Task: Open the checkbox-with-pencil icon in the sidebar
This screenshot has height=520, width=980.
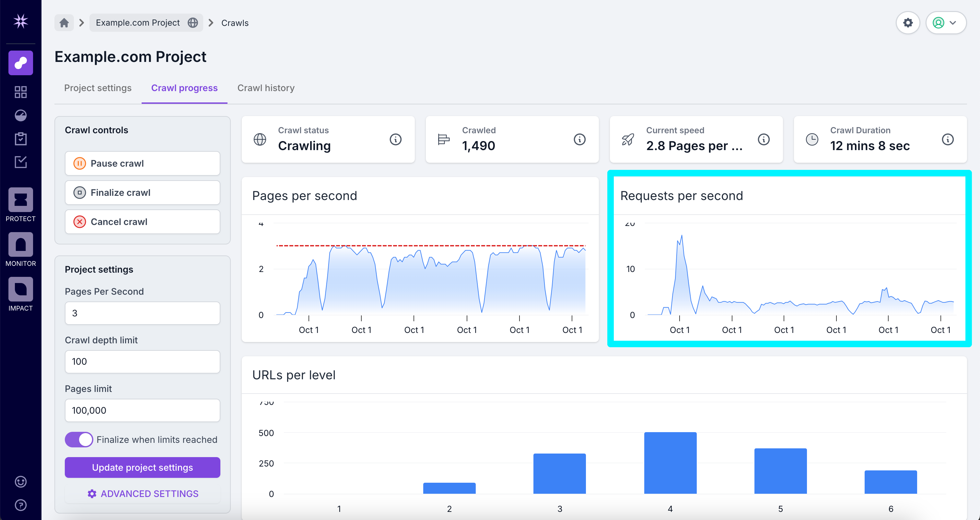Action: (x=20, y=162)
